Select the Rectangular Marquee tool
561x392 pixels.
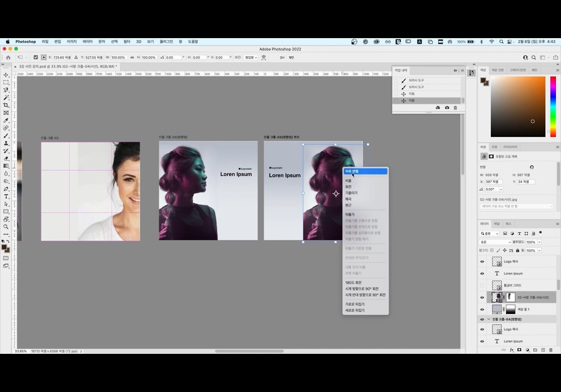(6, 82)
